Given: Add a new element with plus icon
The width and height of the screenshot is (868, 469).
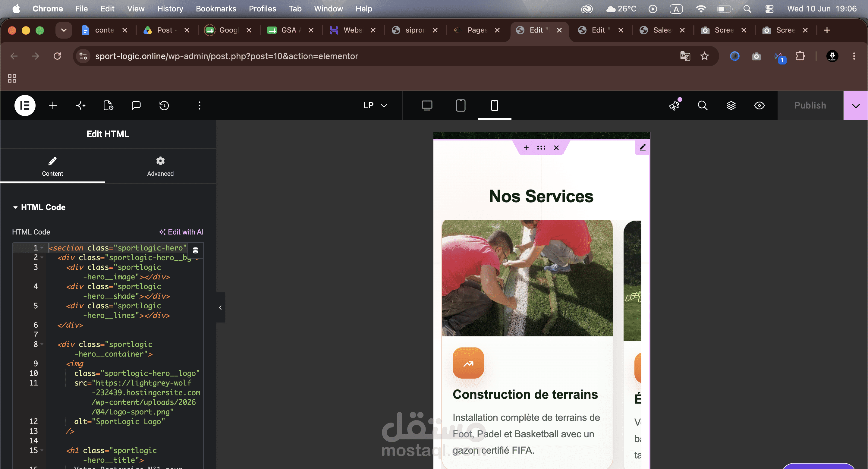Looking at the screenshot, I should click(x=53, y=105).
